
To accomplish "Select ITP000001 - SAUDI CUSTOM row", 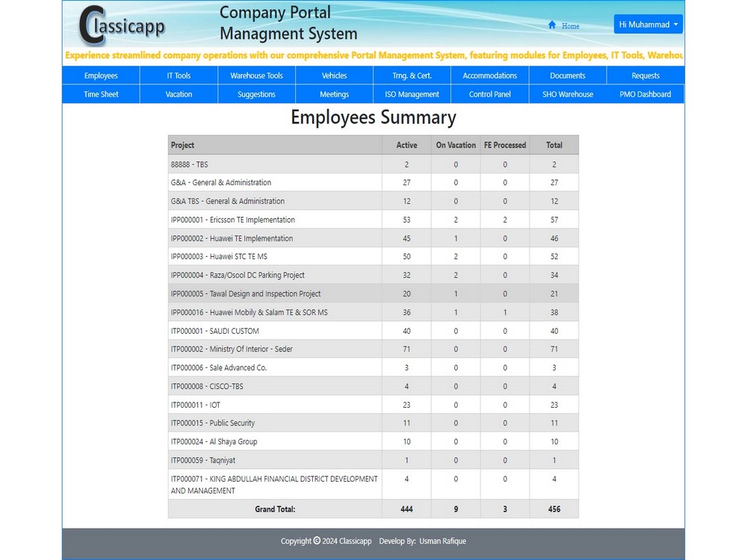I will pos(373,331).
